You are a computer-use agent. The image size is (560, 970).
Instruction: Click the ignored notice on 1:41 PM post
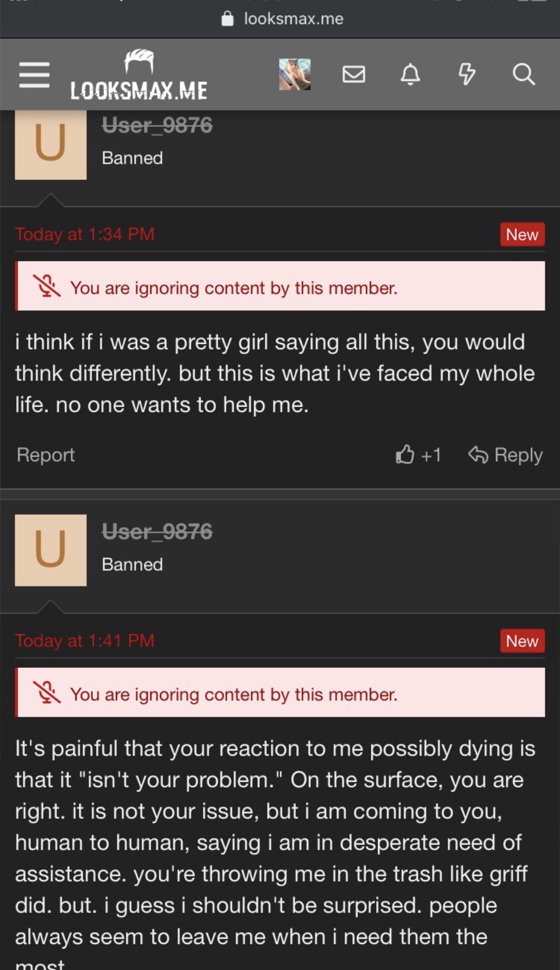point(234,694)
